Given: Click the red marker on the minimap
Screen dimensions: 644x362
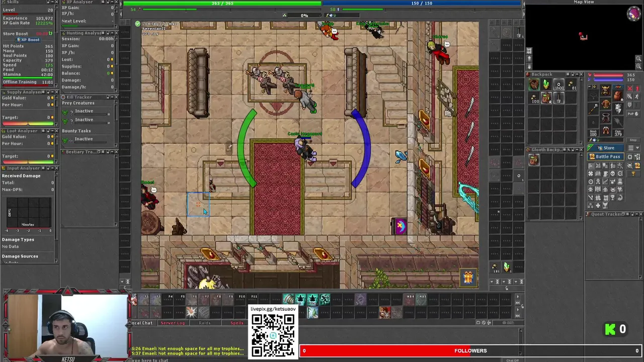Looking at the screenshot, I should coord(581,34).
